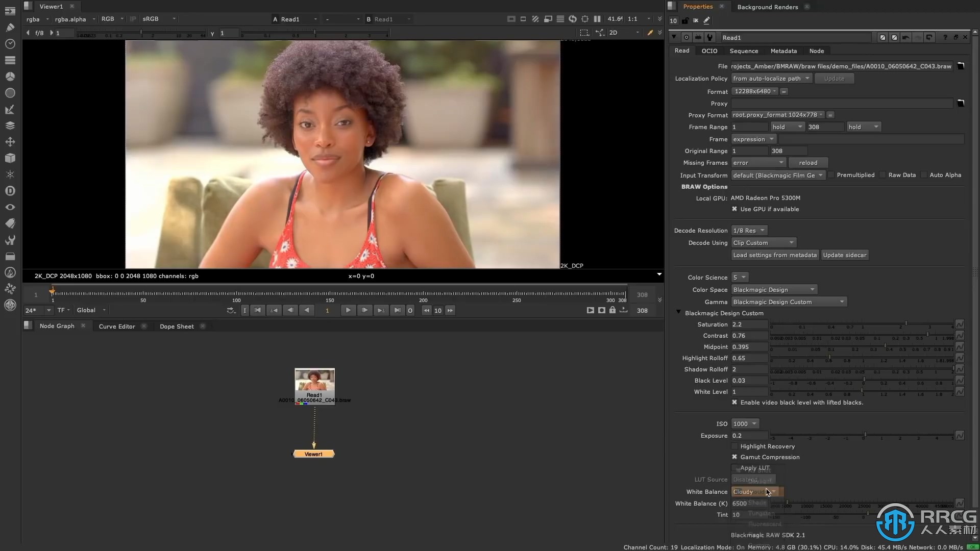Toggle Gamut Compression checkbox on
The image size is (980, 551).
735,457
